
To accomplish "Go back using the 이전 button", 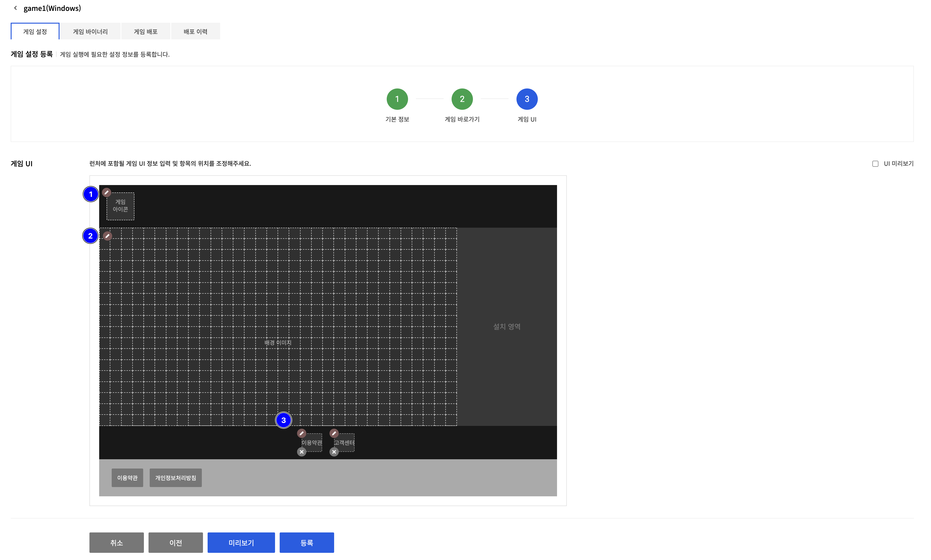I will pyautogui.click(x=175, y=542).
